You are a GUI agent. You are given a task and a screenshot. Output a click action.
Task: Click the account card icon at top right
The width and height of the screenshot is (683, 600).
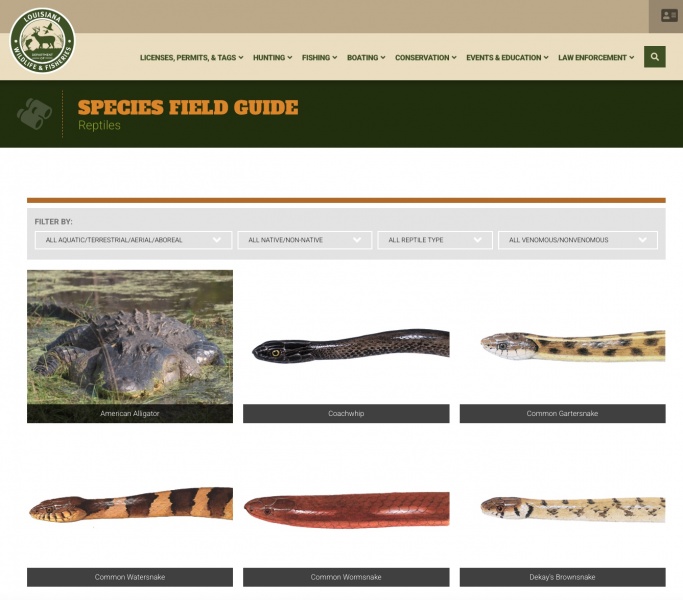click(x=669, y=16)
